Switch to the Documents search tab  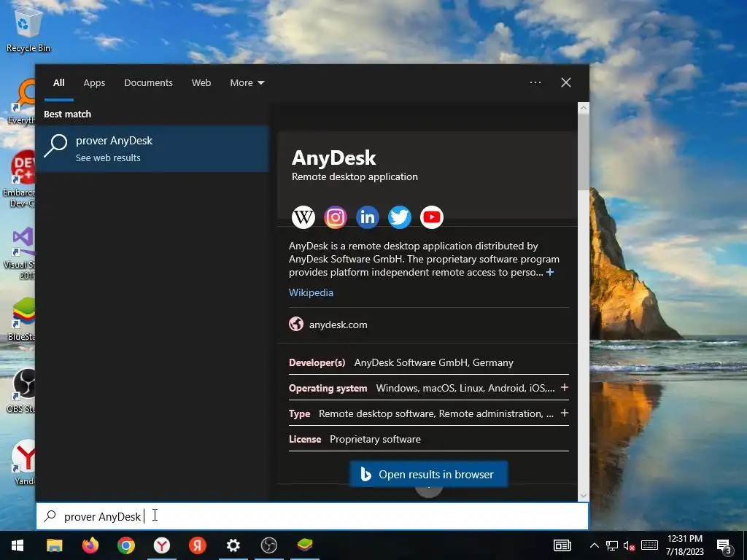(x=149, y=83)
